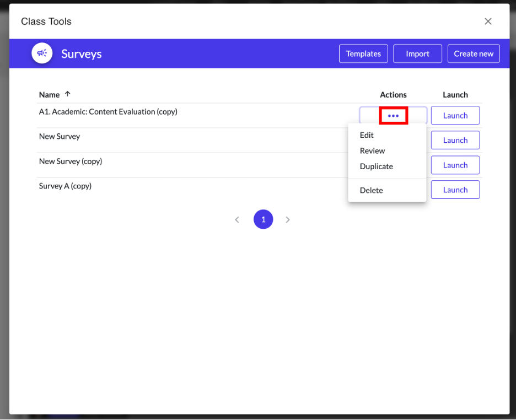This screenshot has height=420, width=516.
Task: Click the megaphone Surveys icon
Action: pyautogui.click(x=42, y=53)
